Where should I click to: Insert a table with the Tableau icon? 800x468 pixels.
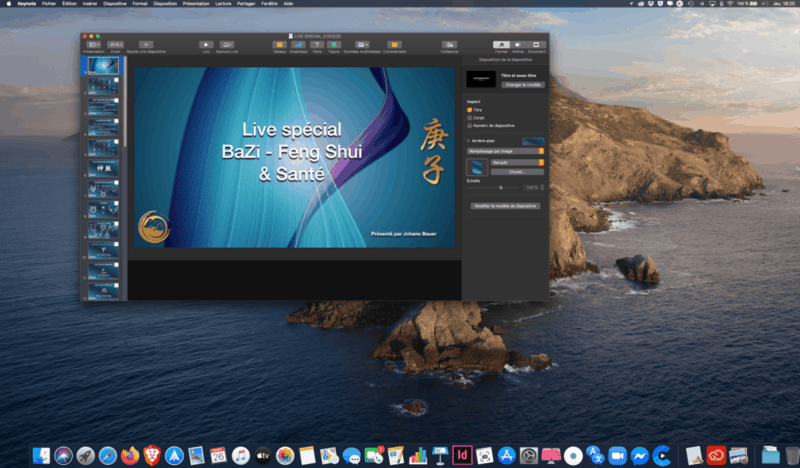click(x=279, y=45)
